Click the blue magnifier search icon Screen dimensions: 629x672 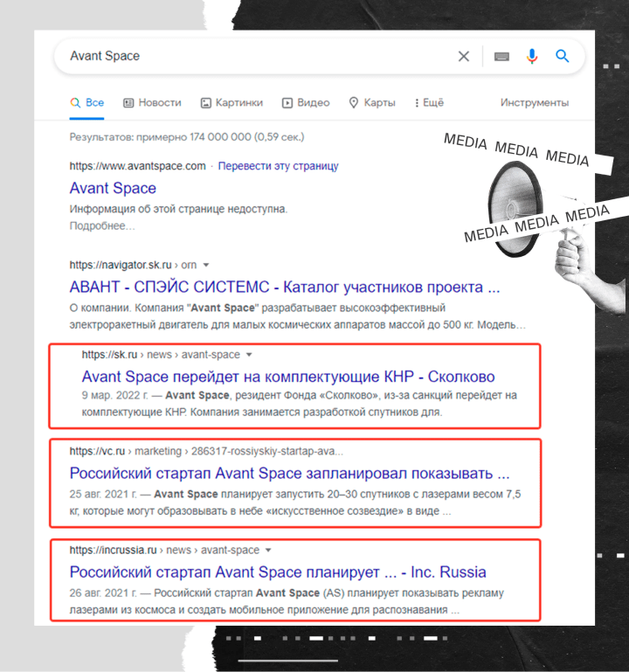click(562, 56)
